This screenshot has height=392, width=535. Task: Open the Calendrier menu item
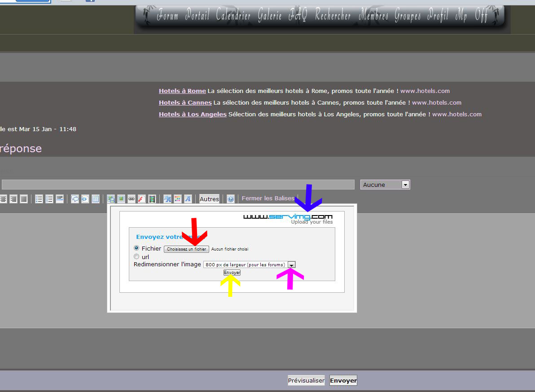(x=233, y=15)
